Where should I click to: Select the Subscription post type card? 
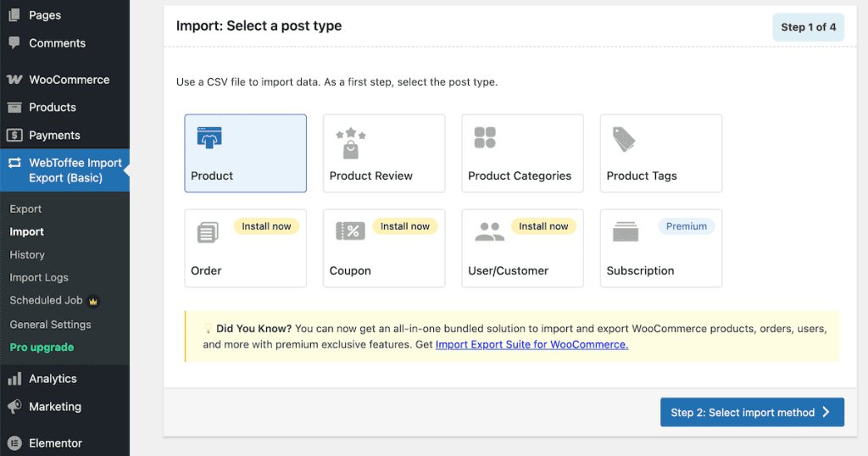661,248
